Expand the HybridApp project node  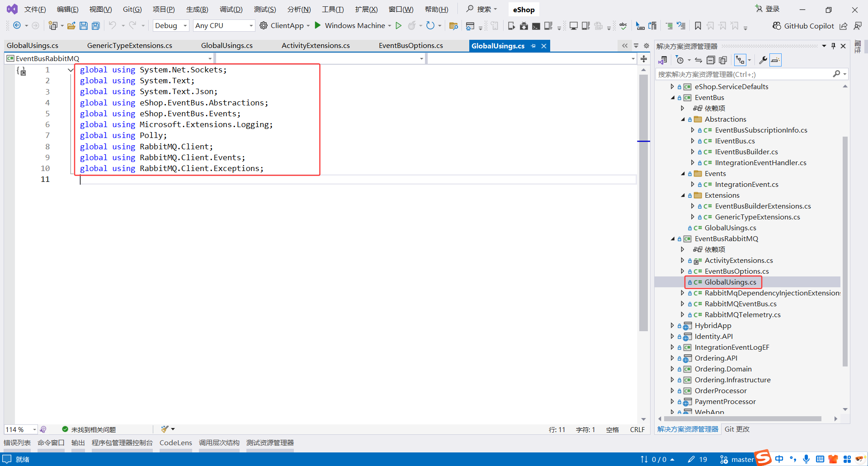(x=672, y=325)
